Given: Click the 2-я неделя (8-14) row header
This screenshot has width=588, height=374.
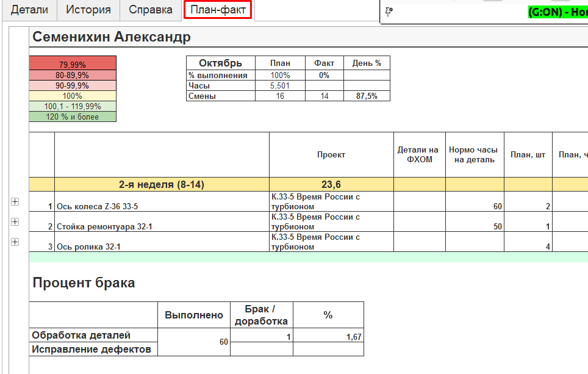Looking at the screenshot, I should pyautogui.click(x=162, y=185).
